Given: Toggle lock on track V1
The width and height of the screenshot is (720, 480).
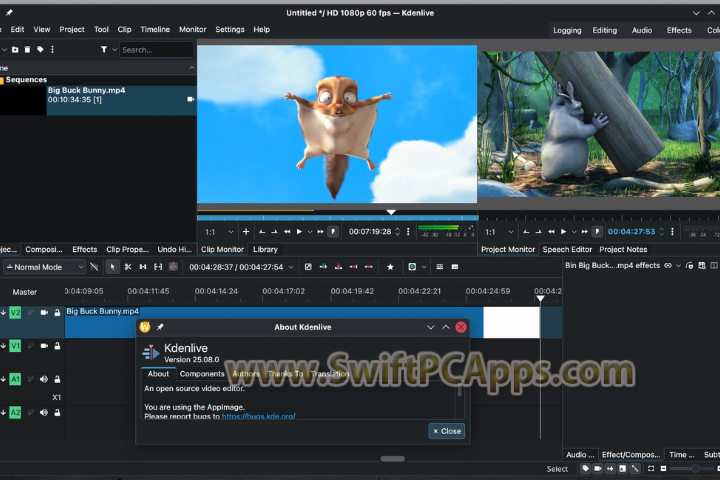Looking at the screenshot, I should 57,346.
